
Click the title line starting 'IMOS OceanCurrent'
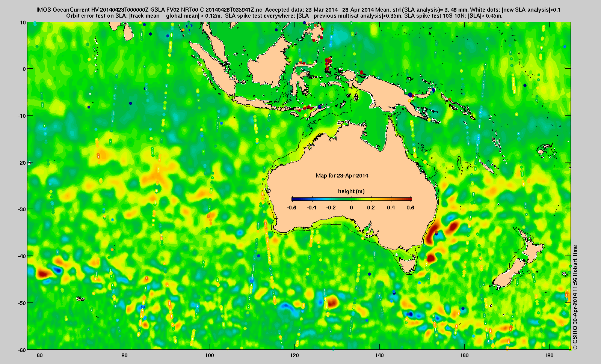[298, 9]
